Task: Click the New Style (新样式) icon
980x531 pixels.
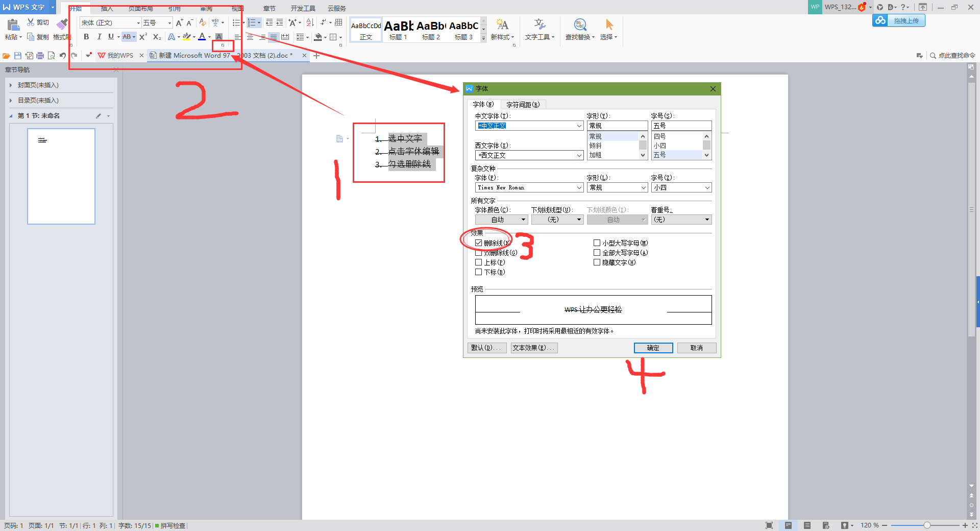Action: pos(502,25)
